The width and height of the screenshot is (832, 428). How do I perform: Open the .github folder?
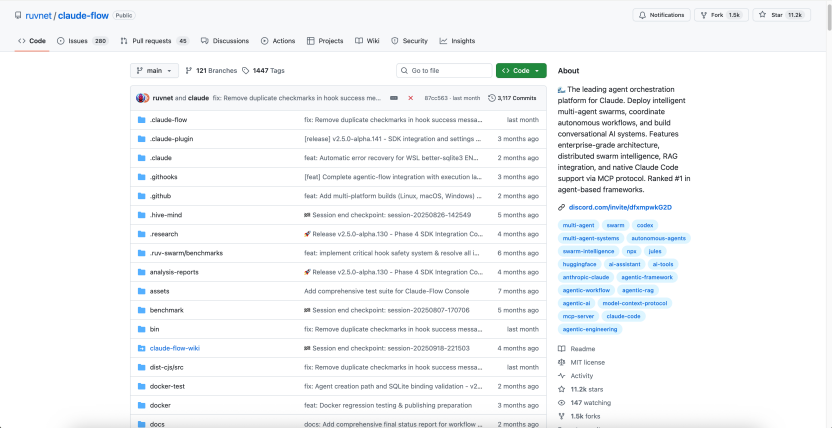pyautogui.click(x=161, y=195)
